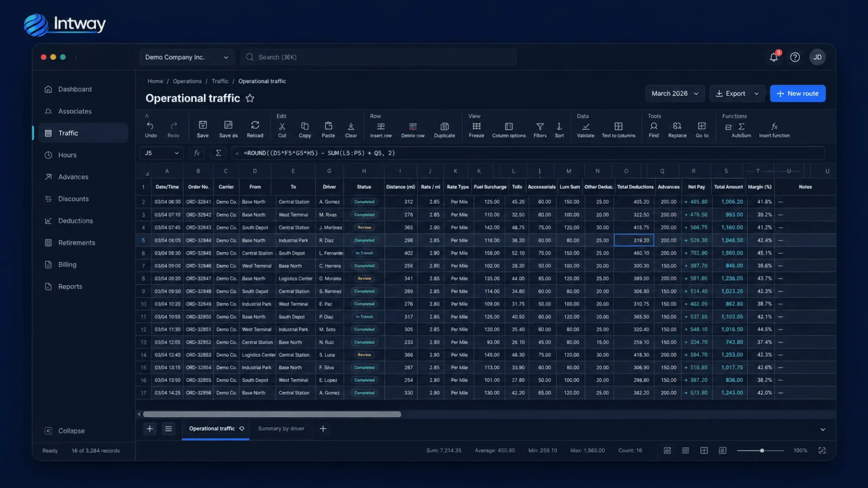Click the Delete row icon
The height and width of the screenshot is (488, 868).
pos(413,126)
